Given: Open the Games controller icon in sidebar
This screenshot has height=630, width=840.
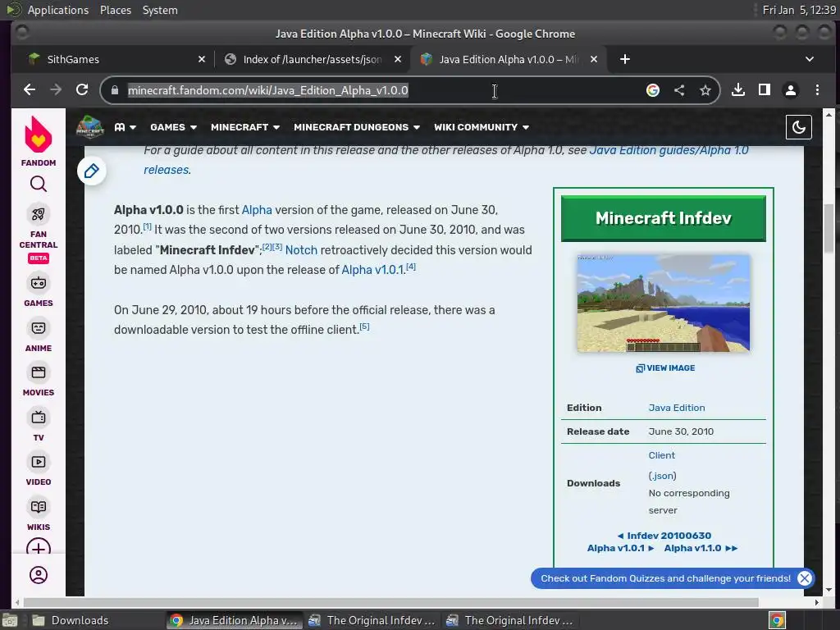Looking at the screenshot, I should coord(38,283).
